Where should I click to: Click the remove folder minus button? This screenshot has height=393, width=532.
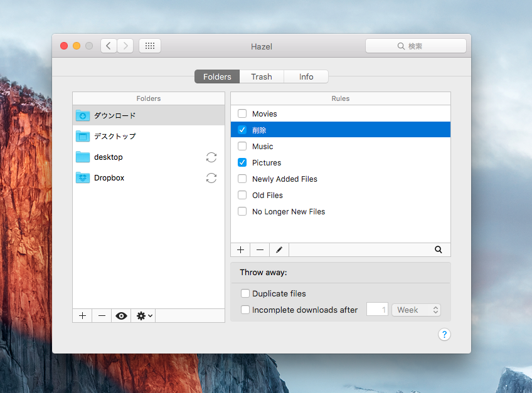(x=102, y=316)
